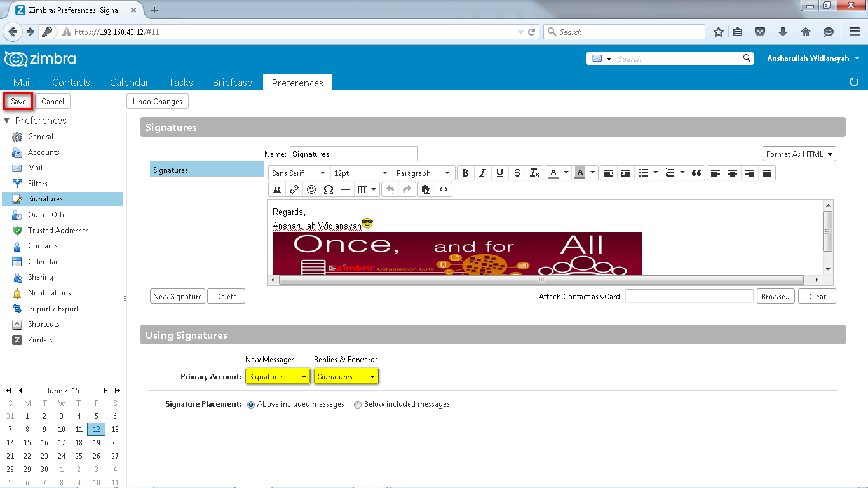The image size is (868, 488).
Task: Open the insert table menu
Action: (x=367, y=189)
